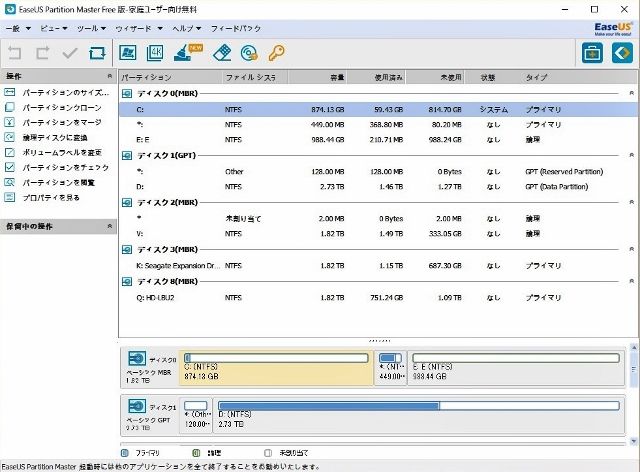
Task: Select the E: E partition row
Action: (x=378, y=140)
